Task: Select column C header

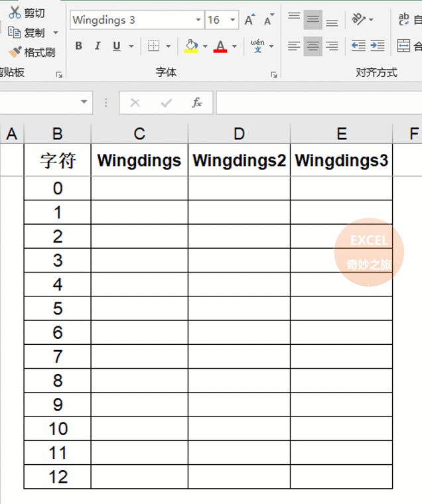Action: pyautogui.click(x=139, y=134)
